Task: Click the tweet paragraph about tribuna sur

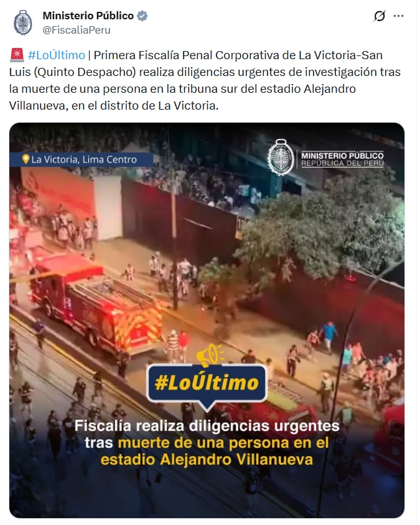Action: click(205, 80)
